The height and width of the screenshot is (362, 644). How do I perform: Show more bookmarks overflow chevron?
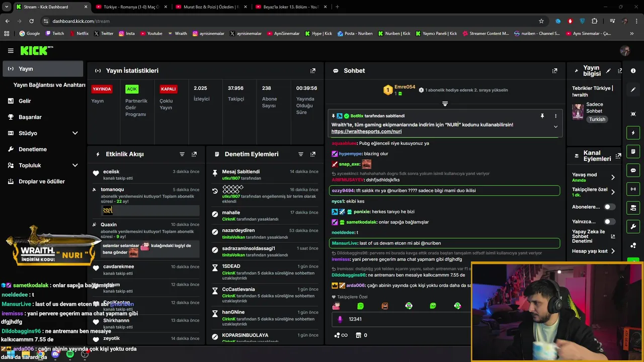(632, 34)
